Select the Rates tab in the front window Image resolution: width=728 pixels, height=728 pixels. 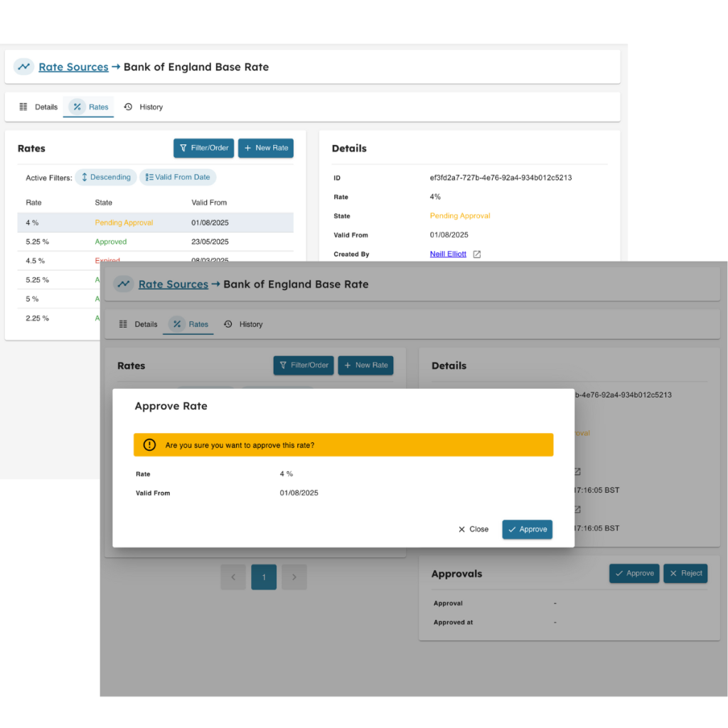coord(188,324)
